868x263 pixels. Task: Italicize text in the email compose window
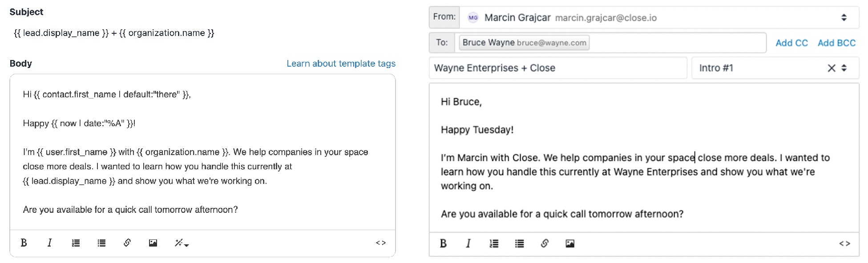(468, 243)
